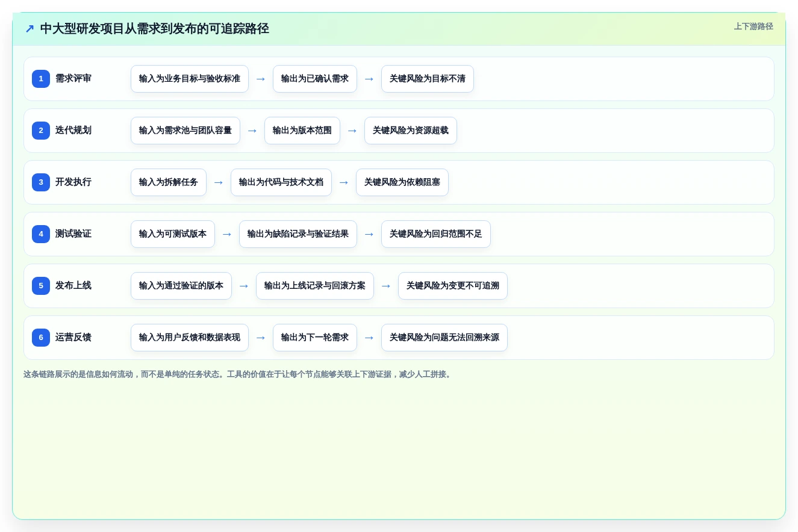Click the chip 关键风险为目标不清
Image resolution: width=798 pixels, height=532 pixels.
[x=428, y=79]
